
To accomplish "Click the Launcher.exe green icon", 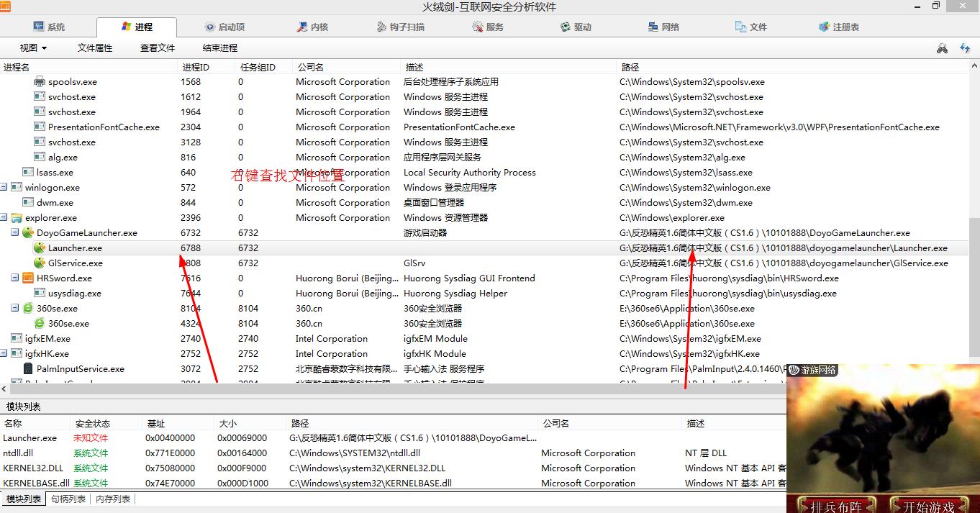I will click(40, 248).
